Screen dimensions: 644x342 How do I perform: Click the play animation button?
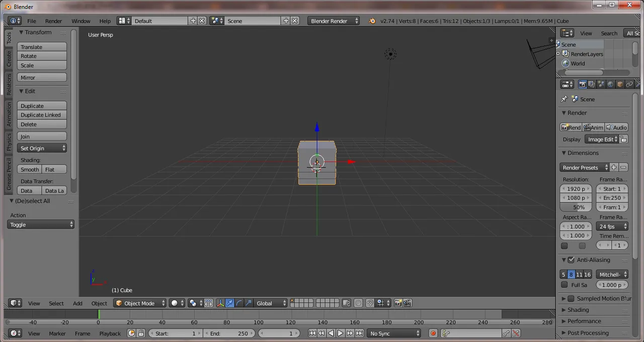[340, 333]
